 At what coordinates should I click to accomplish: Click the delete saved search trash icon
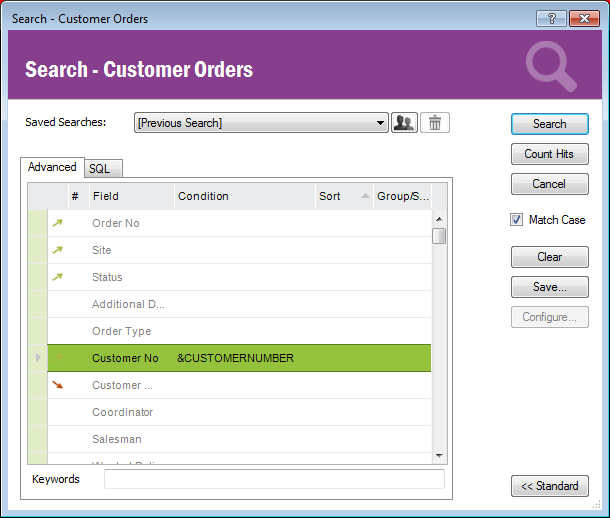click(x=435, y=123)
